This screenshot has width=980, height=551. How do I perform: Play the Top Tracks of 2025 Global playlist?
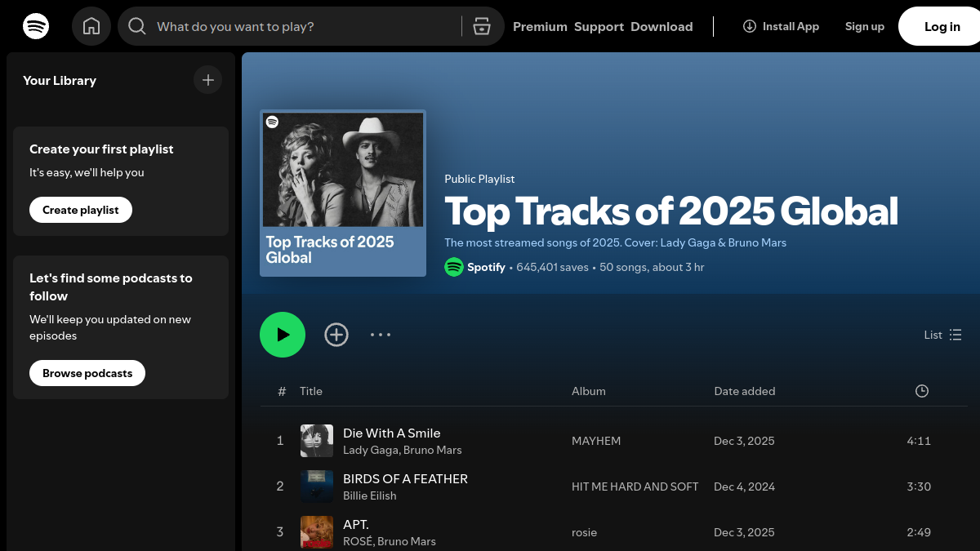pyautogui.click(x=283, y=335)
